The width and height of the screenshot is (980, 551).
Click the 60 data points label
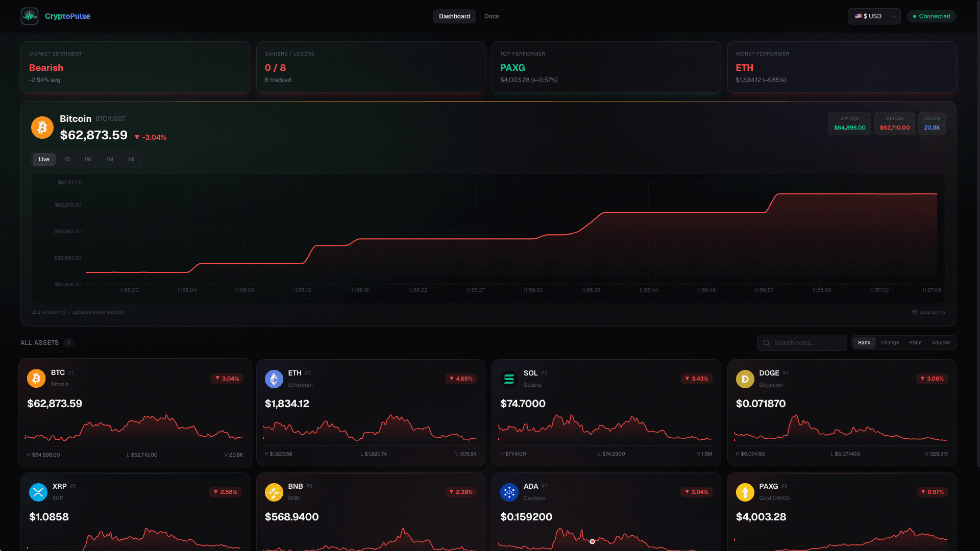928,312
